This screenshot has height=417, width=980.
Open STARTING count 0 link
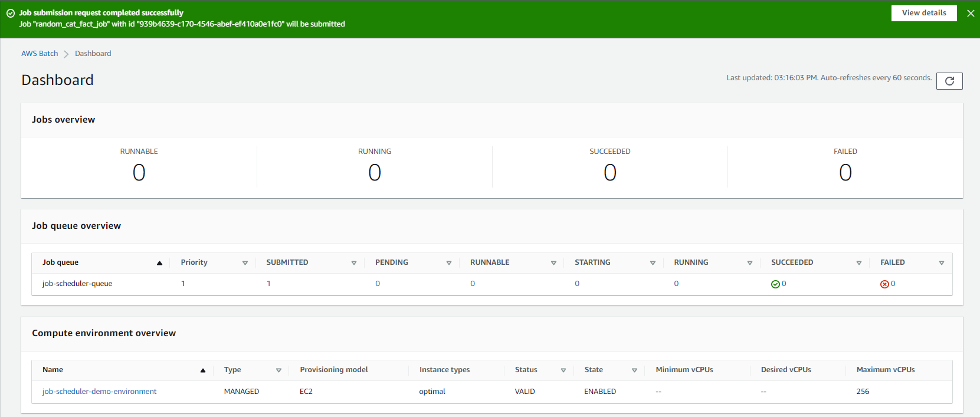(577, 284)
